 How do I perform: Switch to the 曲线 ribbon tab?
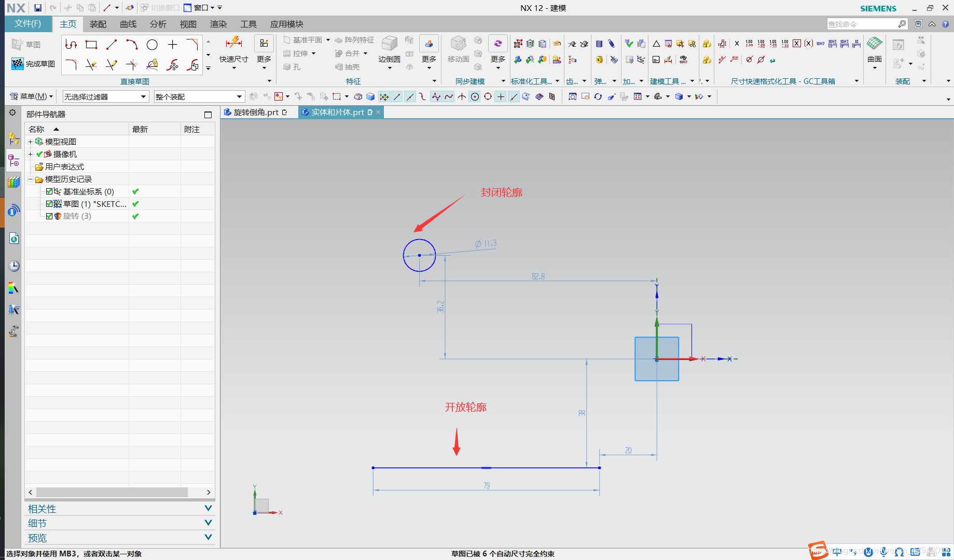point(128,24)
